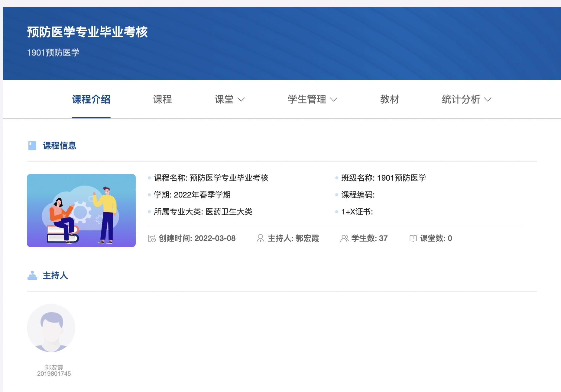Click the group icon beside 学生数
Image resolution: width=561 pixels, height=392 pixels.
(344, 238)
